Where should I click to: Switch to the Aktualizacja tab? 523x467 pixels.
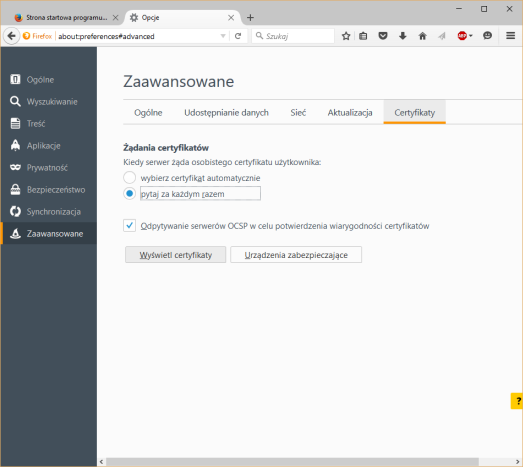(350, 113)
